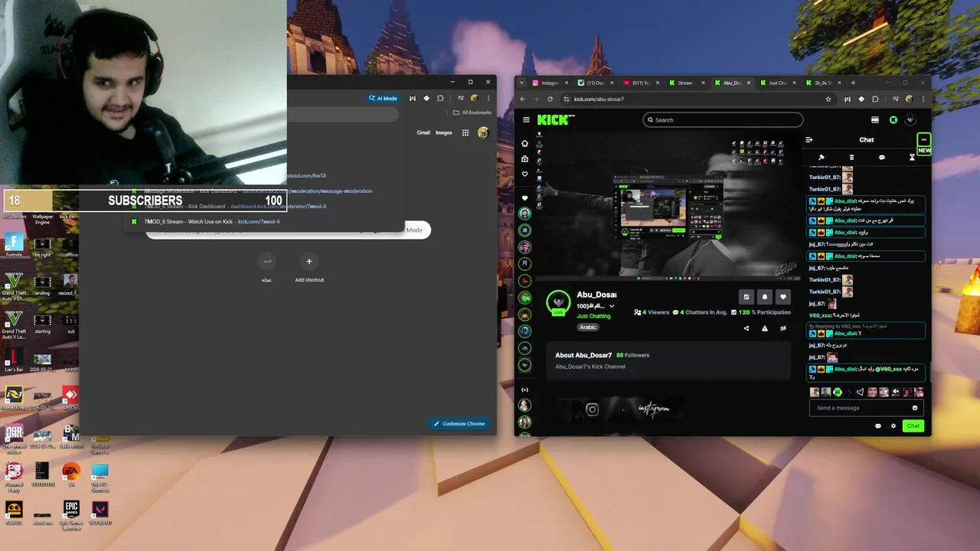Expand the tab search dropdown in Kick window

522,83
